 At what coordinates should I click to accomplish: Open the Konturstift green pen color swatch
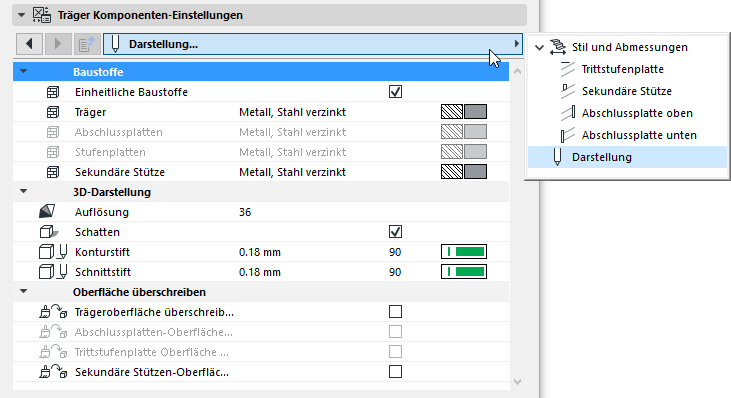coord(464,252)
